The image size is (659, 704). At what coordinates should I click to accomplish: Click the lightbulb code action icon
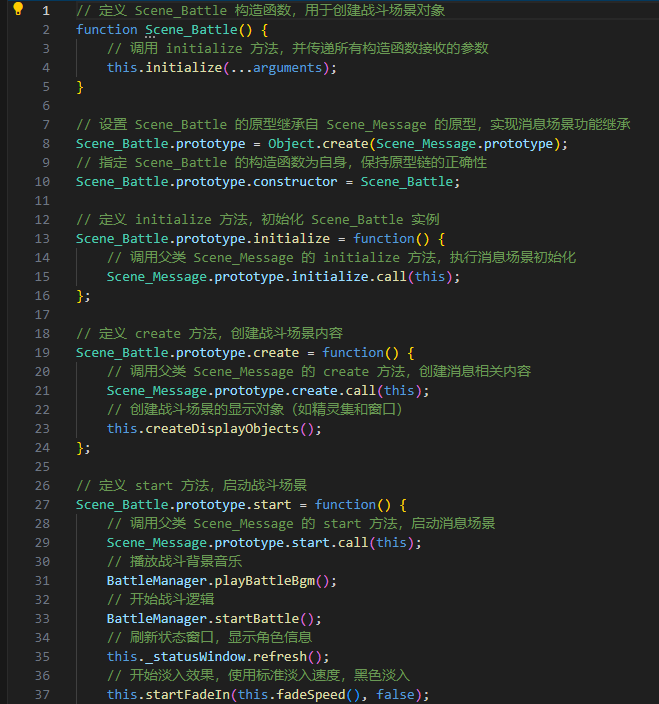[x=18, y=9]
